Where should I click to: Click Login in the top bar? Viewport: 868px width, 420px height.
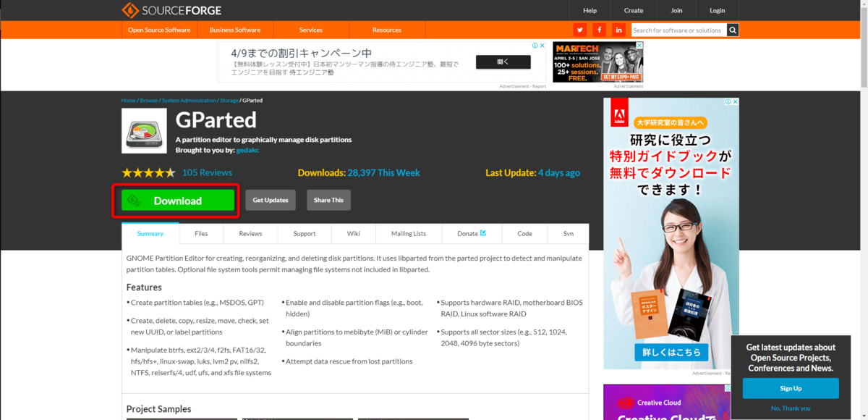click(718, 10)
